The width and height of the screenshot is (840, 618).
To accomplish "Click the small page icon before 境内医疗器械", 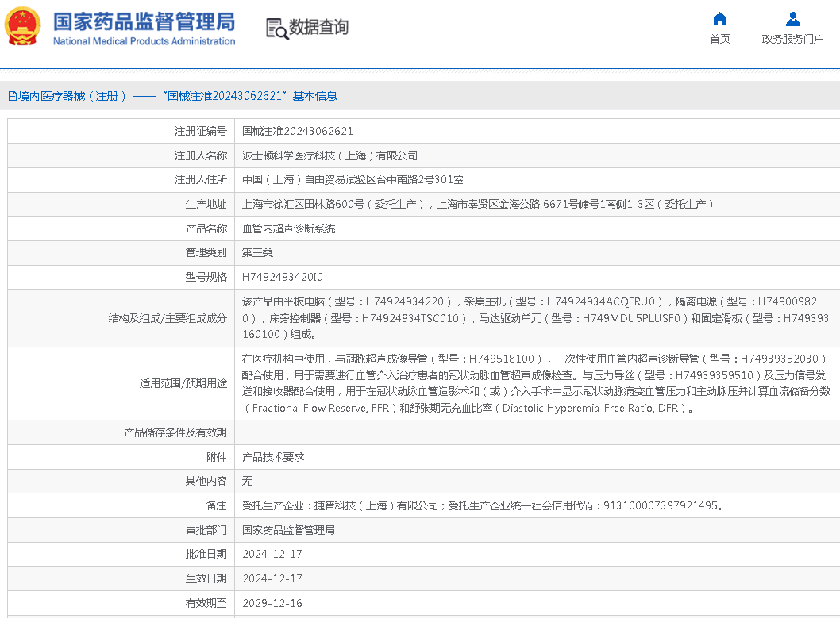I will coord(12,96).
